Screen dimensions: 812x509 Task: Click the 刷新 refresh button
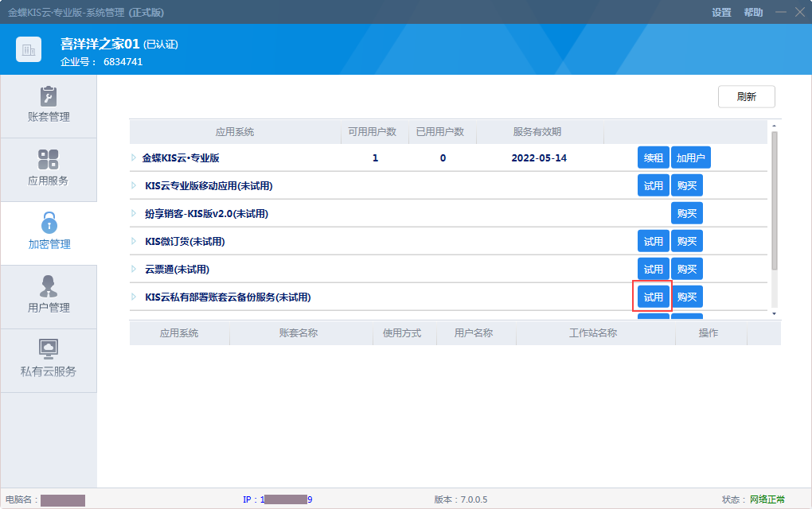[x=746, y=97]
